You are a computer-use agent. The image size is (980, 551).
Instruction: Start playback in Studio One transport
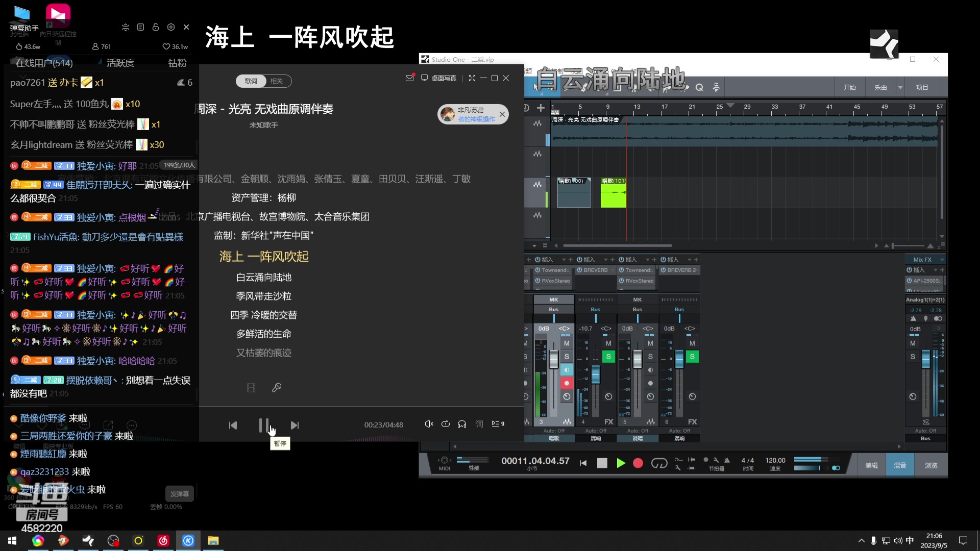click(x=621, y=463)
